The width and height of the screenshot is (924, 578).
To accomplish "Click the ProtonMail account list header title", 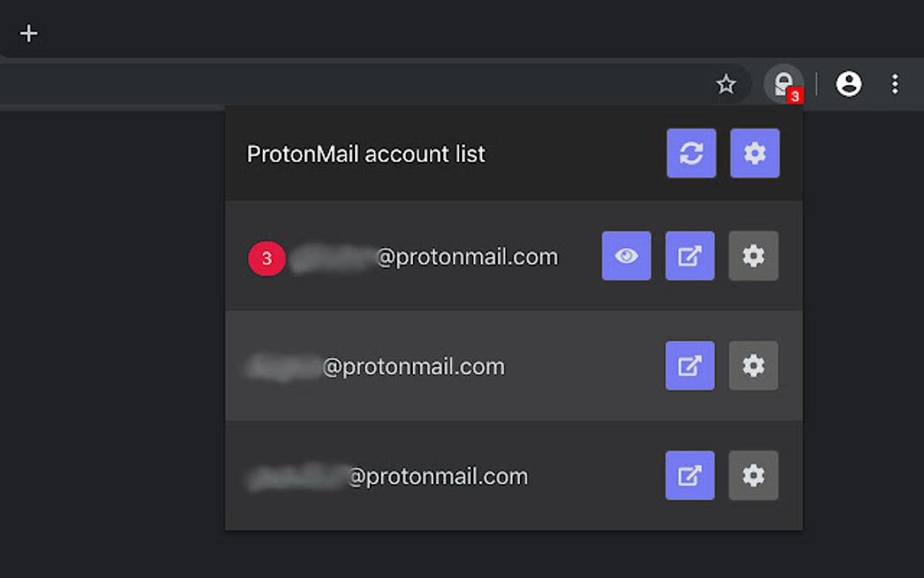I will (366, 154).
